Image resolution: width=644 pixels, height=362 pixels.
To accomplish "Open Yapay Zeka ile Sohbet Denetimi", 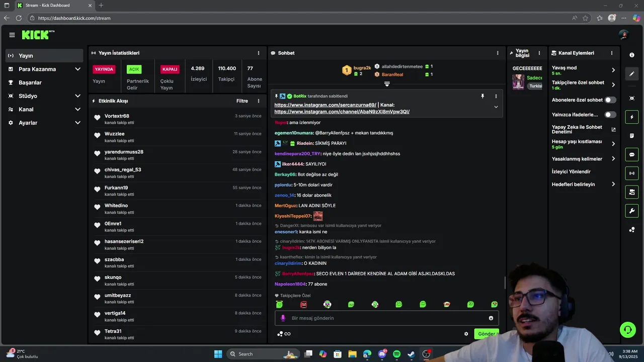I will (x=584, y=129).
